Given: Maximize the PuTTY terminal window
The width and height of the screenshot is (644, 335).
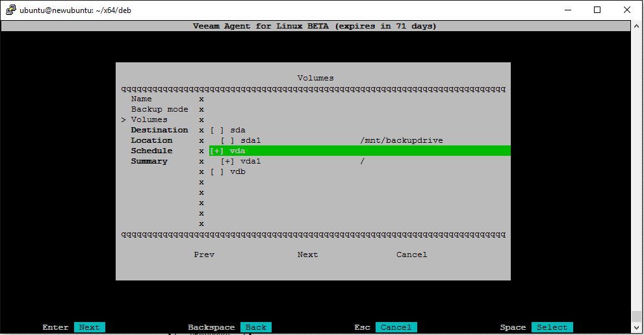Looking at the screenshot, I should [598, 10].
